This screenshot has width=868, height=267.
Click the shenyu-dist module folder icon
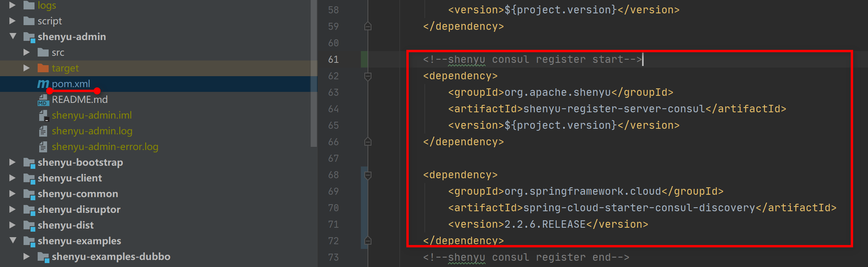29,225
